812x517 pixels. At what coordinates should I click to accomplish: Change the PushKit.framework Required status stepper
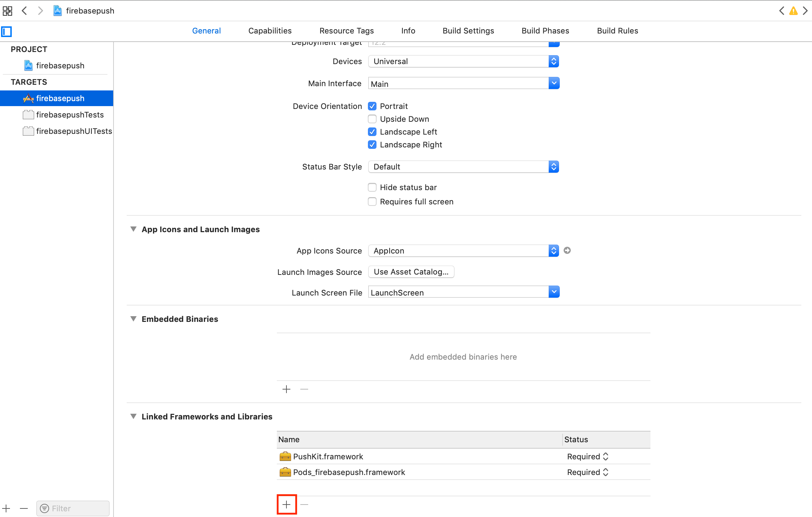[606, 456]
